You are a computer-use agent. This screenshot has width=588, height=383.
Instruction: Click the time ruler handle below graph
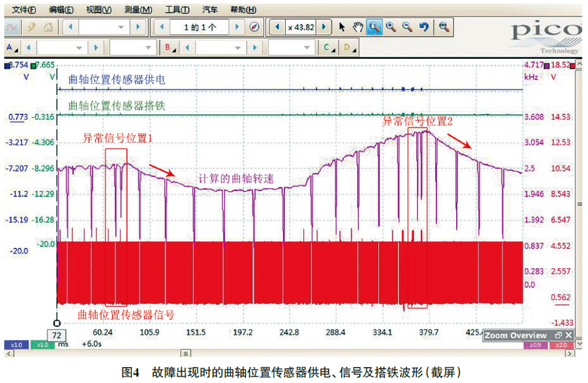(x=57, y=323)
